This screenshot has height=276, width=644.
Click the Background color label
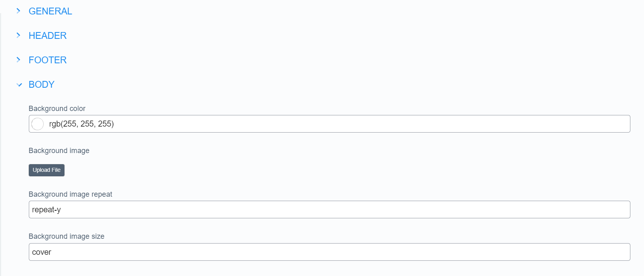57,109
